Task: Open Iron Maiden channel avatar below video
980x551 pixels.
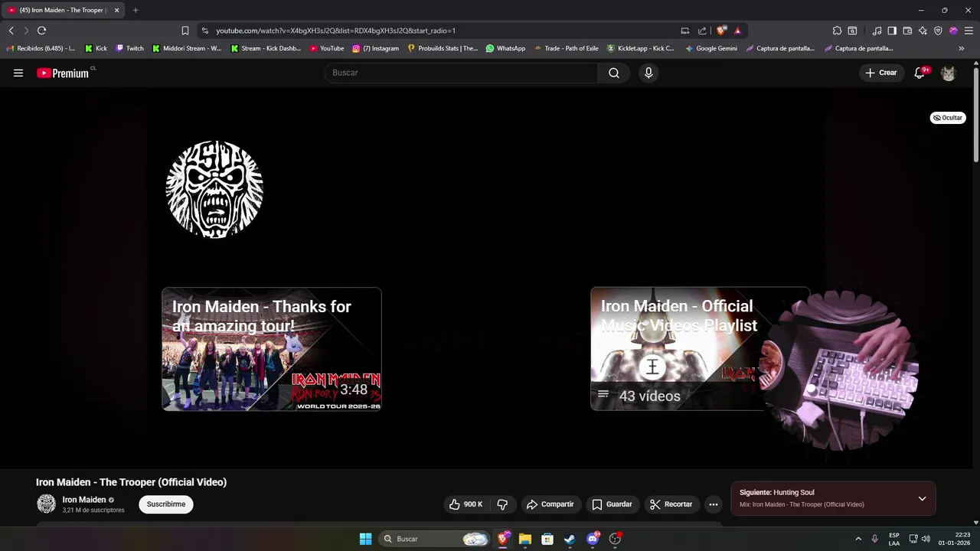Action: (x=47, y=504)
